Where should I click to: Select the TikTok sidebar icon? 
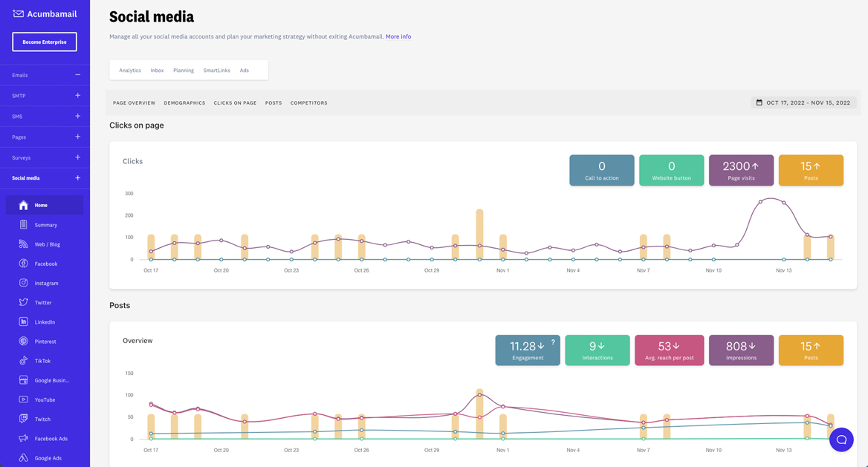[24, 361]
